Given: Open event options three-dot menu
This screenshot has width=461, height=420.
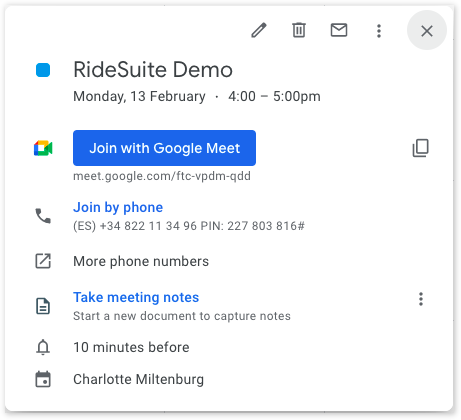Looking at the screenshot, I should (379, 31).
